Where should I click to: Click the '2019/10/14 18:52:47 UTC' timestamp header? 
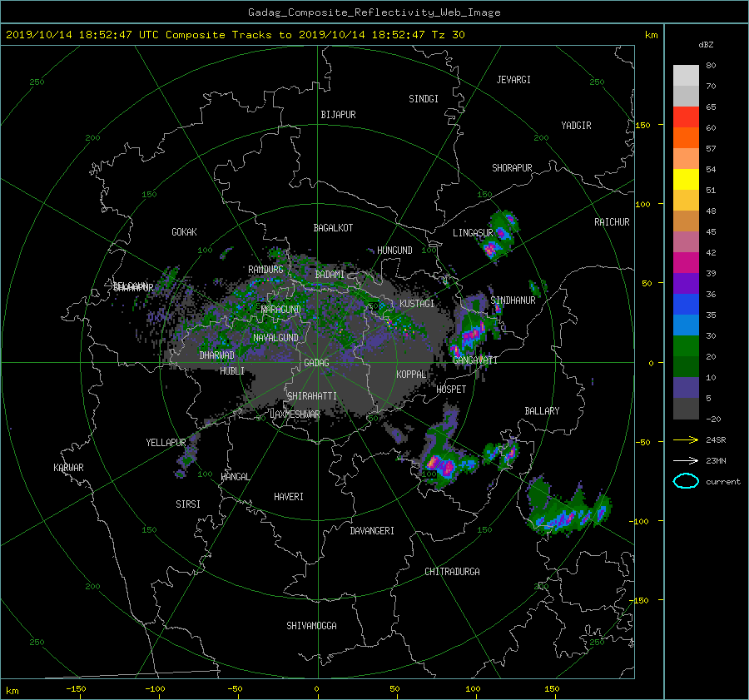pos(82,35)
